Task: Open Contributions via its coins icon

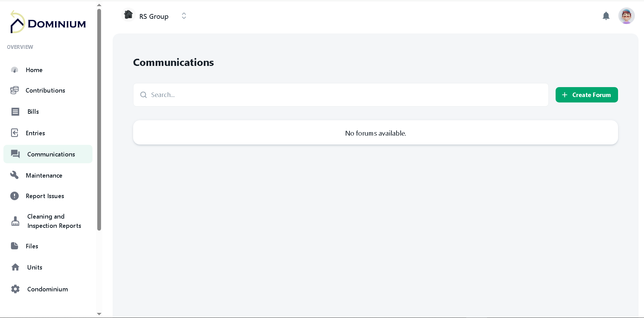Action: pyautogui.click(x=14, y=90)
